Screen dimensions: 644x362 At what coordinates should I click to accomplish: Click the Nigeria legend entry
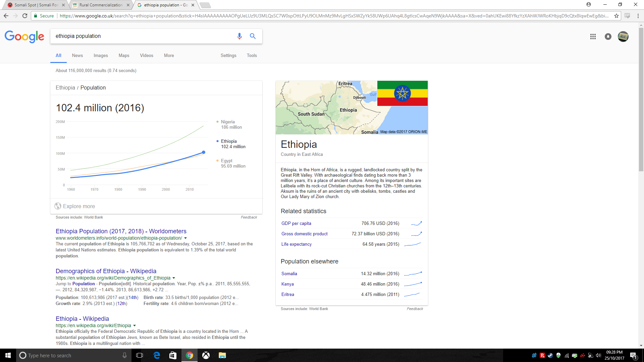coord(229,125)
